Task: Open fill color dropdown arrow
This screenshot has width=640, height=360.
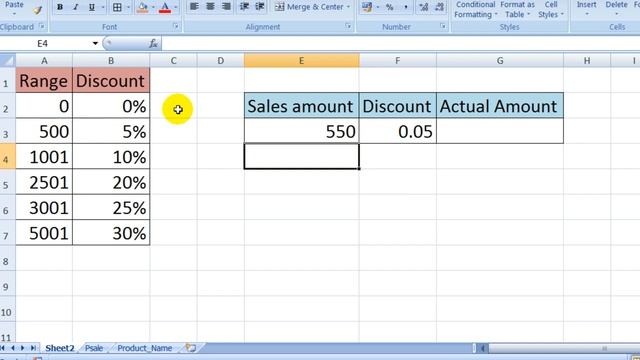Action: 153,7
